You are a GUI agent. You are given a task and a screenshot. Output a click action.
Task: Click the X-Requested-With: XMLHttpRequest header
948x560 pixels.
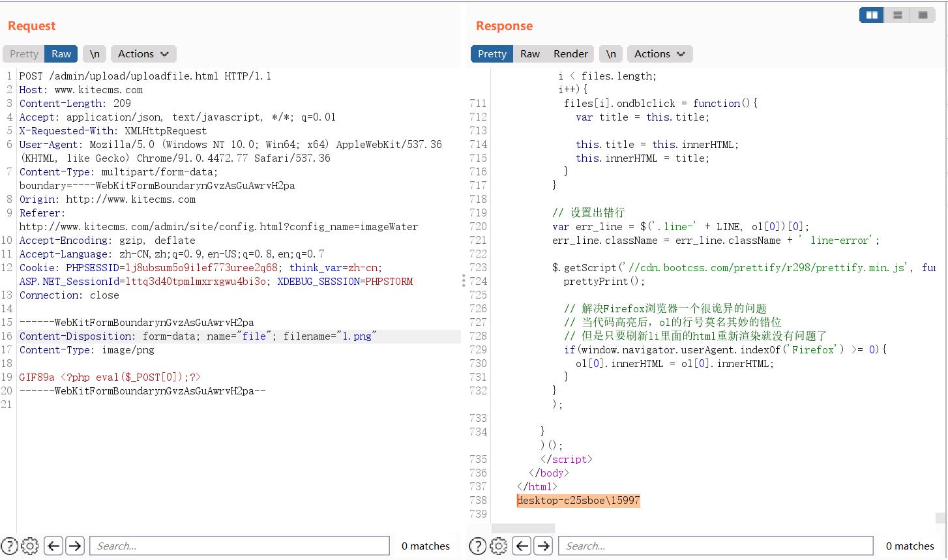pos(113,130)
